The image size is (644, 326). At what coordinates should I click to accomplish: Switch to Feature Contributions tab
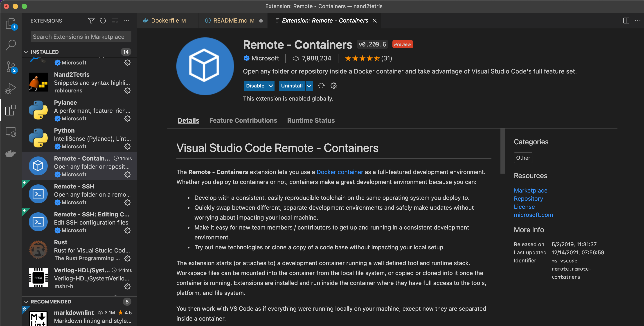(243, 120)
